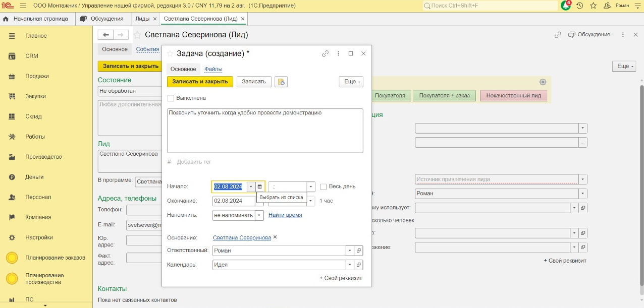Click the Настройки gear icon in sidebar

pos(12,237)
